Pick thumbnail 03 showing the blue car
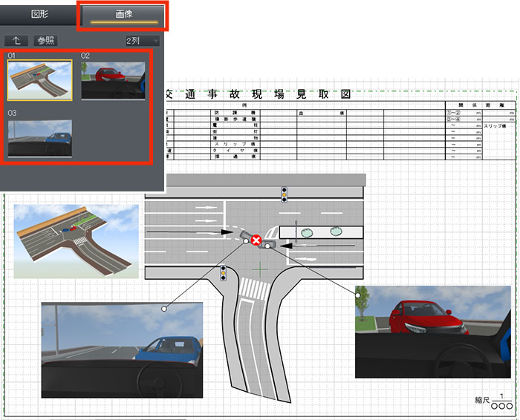This screenshot has height=420, width=520. pos(39,139)
